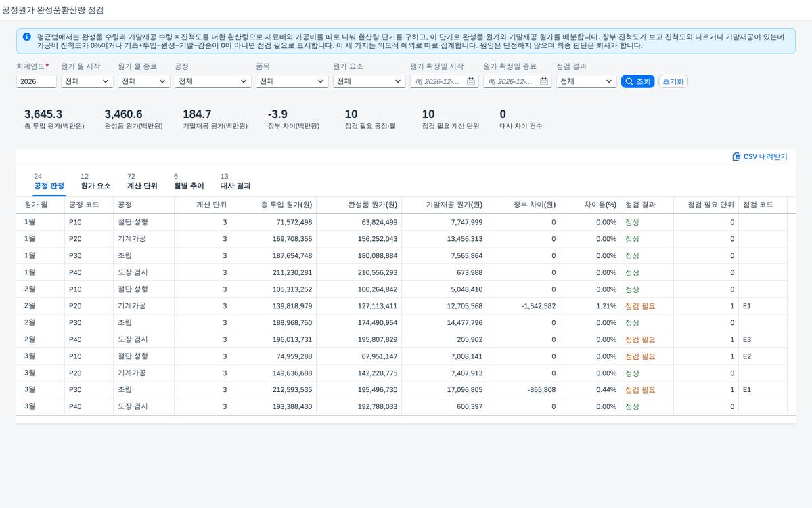
Task: Click the value 67,951,147
Action: click(x=380, y=356)
